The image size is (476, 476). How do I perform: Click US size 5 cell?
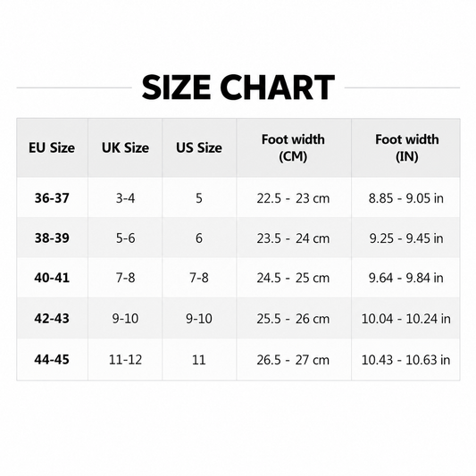click(x=199, y=198)
